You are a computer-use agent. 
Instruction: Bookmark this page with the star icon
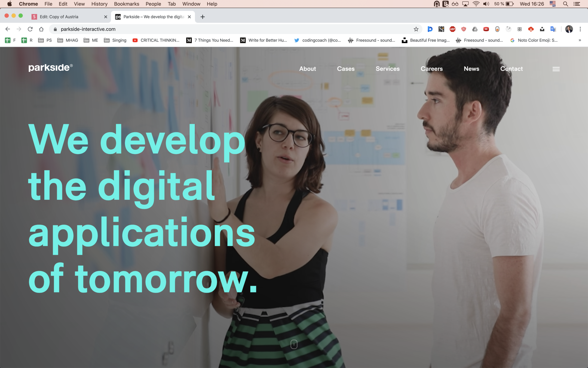[x=416, y=29]
